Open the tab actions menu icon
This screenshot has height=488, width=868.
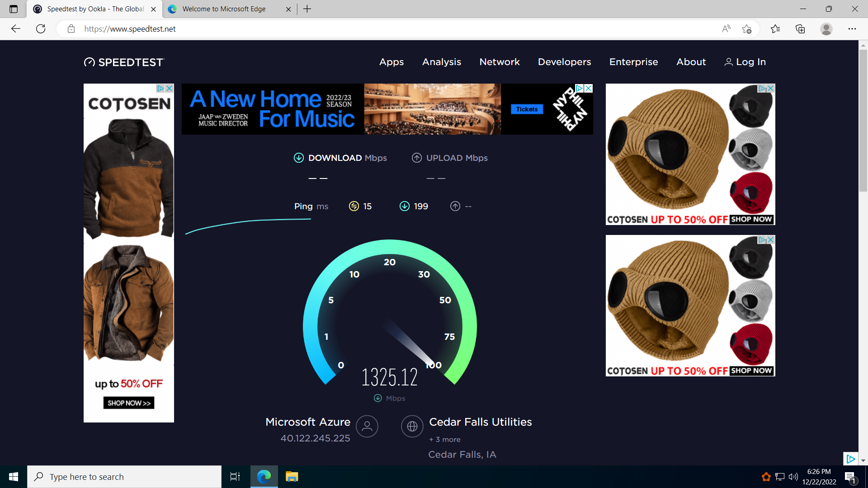pos(14,9)
